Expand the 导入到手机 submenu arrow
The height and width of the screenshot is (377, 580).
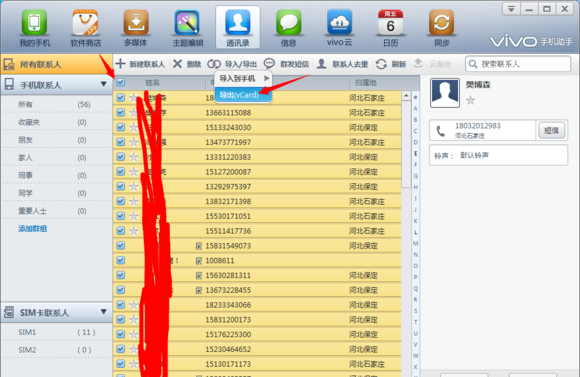pyautogui.click(x=266, y=78)
